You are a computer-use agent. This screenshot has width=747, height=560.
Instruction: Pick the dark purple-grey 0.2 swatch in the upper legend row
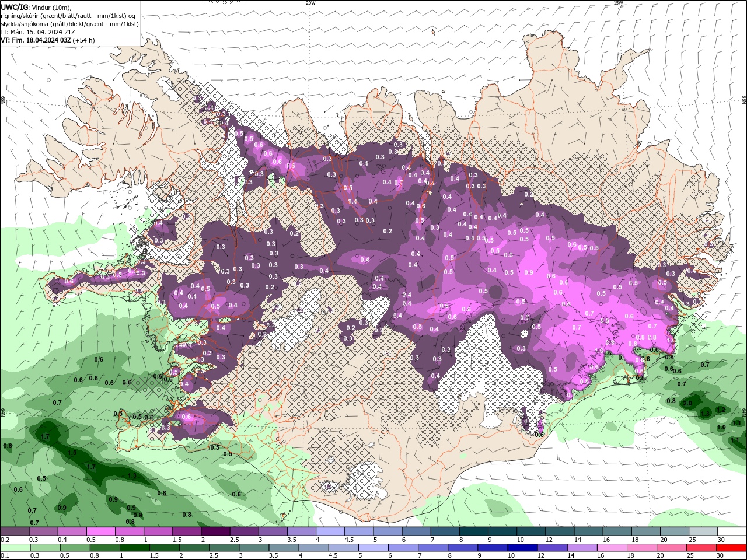15,531
